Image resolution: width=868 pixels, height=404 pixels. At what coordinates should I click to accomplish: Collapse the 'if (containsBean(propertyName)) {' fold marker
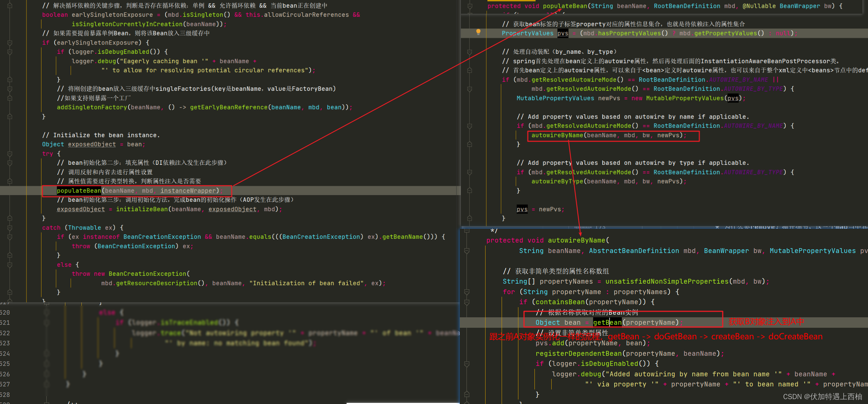(467, 302)
